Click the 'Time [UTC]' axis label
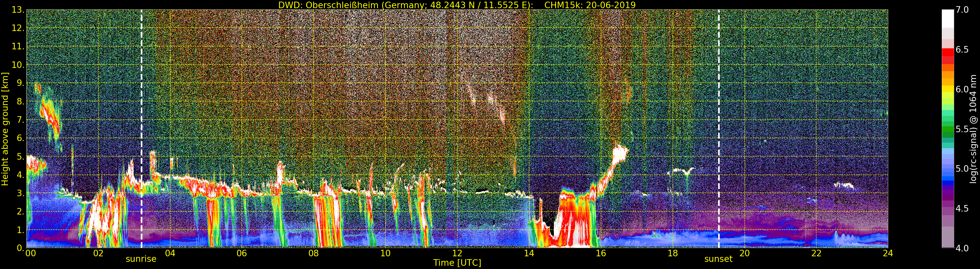The height and width of the screenshot is (269, 980). (x=457, y=262)
